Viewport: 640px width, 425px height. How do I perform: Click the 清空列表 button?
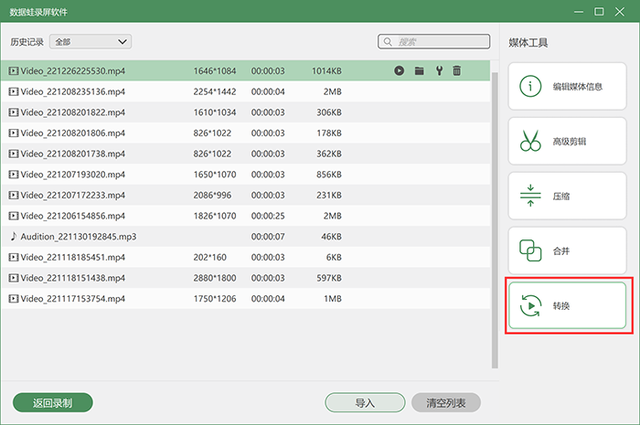[x=446, y=403]
